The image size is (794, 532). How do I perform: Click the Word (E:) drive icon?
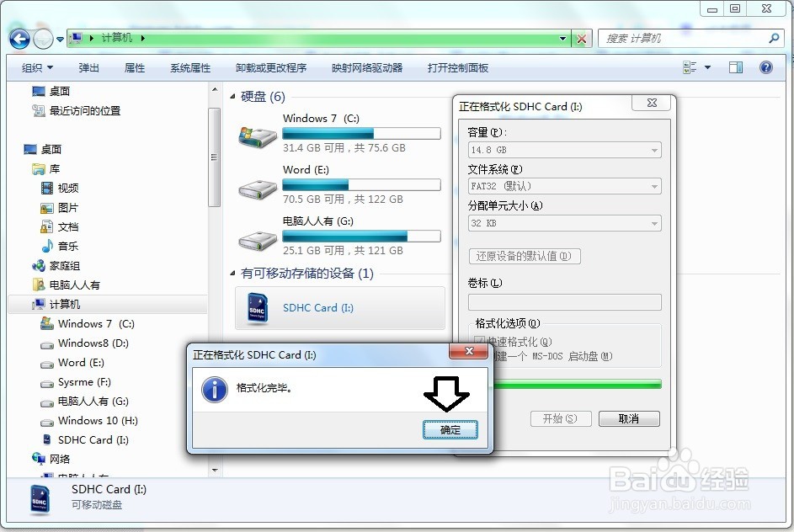(258, 189)
